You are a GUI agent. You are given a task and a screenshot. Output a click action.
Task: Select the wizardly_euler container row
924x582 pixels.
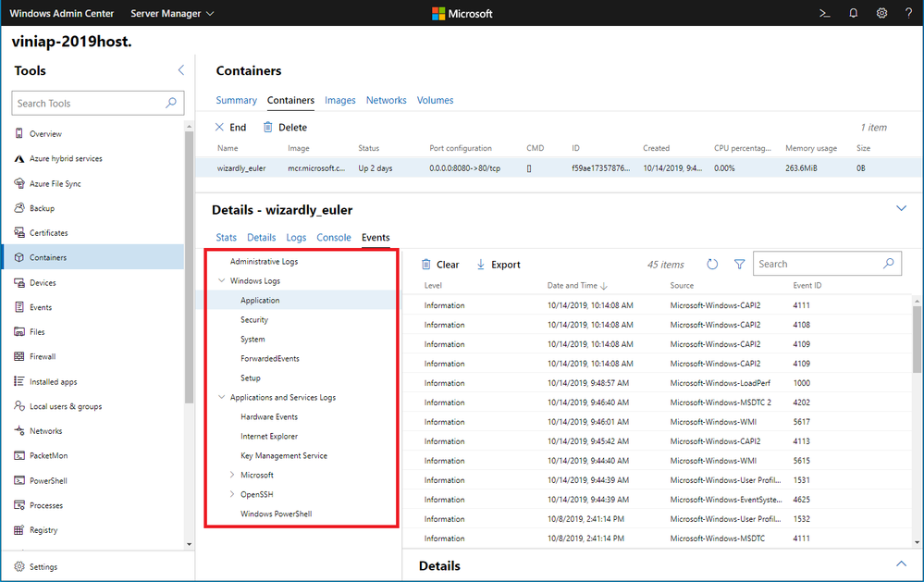pyautogui.click(x=560, y=168)
